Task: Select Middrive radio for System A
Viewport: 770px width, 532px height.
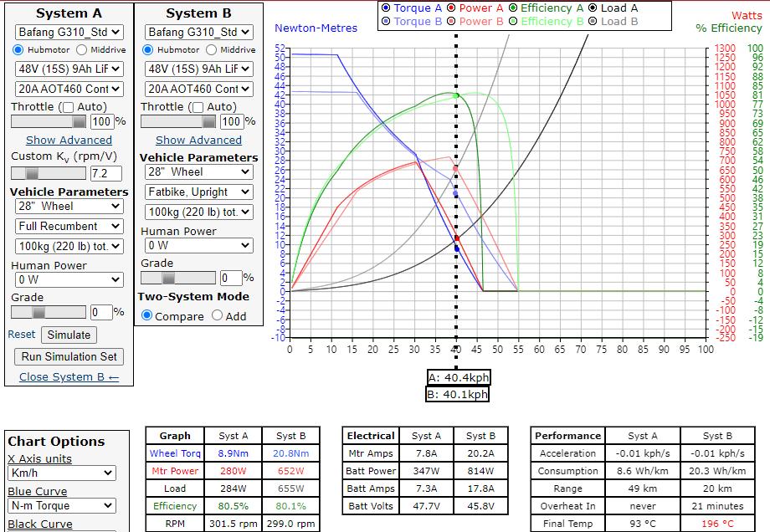Action: [x=82, y=50]
